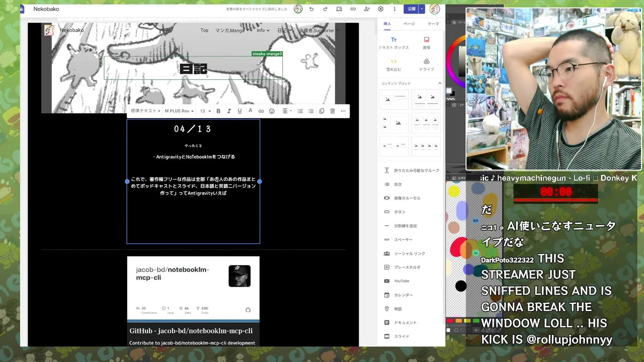Make a numbered list
Screen dimensions: 644x362
click(x=300, y=111)
